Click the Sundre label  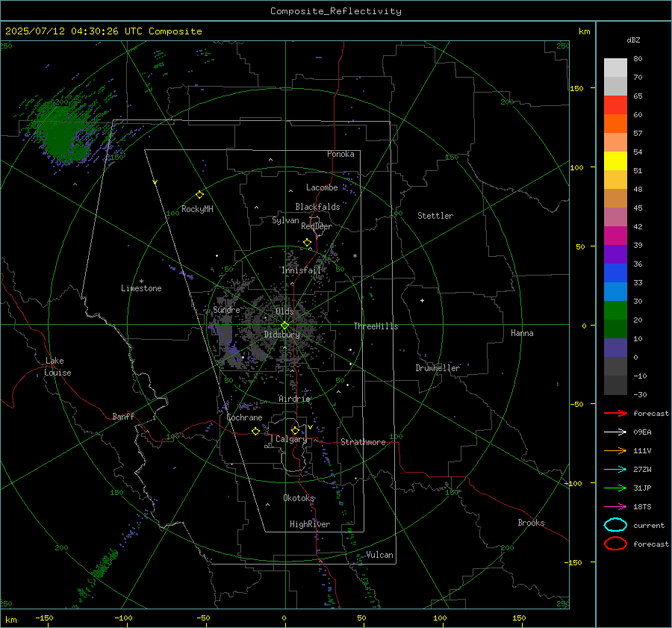226,310
